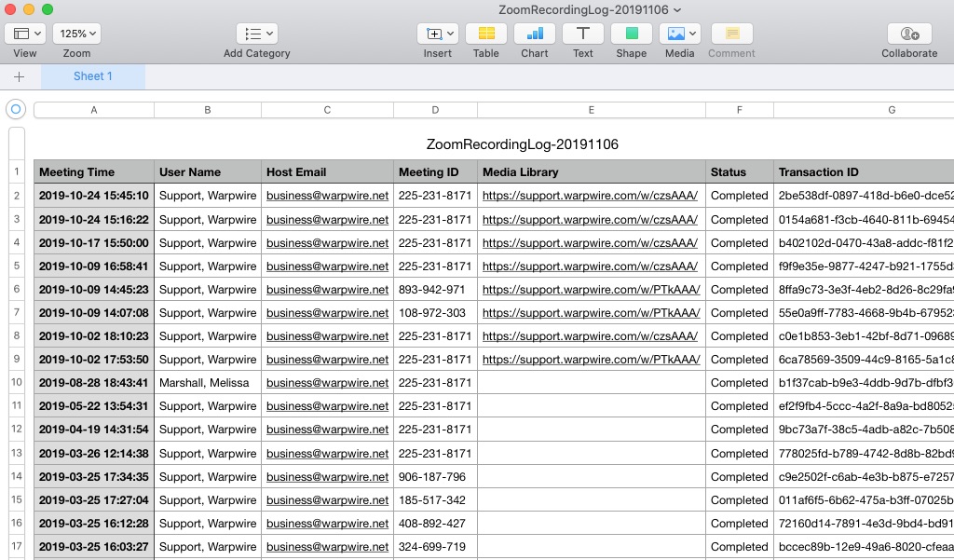The image size is (954, 560).
Task: Select row 17 header number
Action: coord(17,546)
